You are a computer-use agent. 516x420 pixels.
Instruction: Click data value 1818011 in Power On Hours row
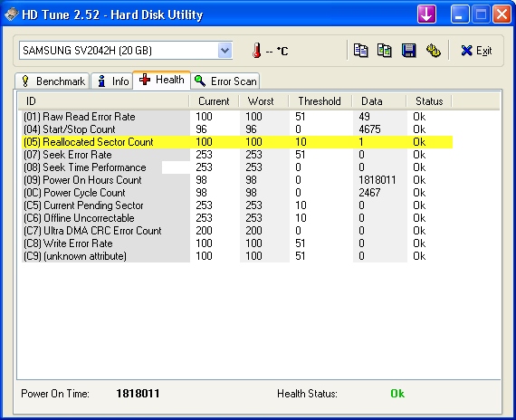[x=377, y=180]
